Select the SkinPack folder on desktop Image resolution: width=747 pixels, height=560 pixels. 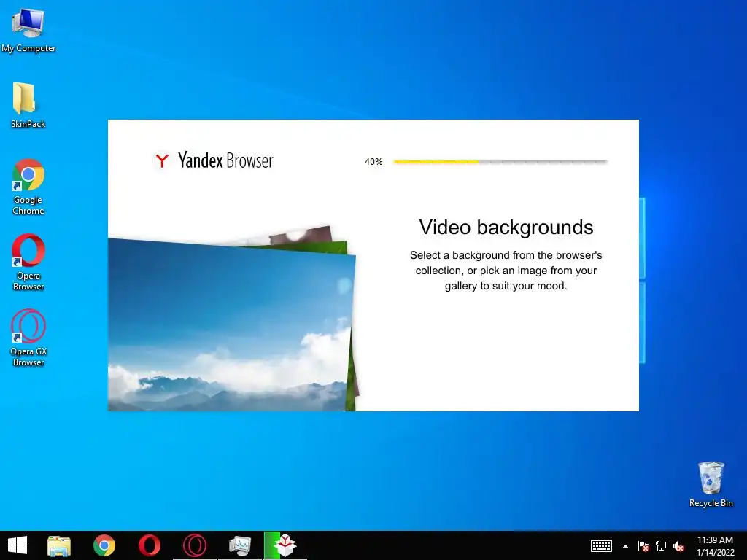pos(28,105)
